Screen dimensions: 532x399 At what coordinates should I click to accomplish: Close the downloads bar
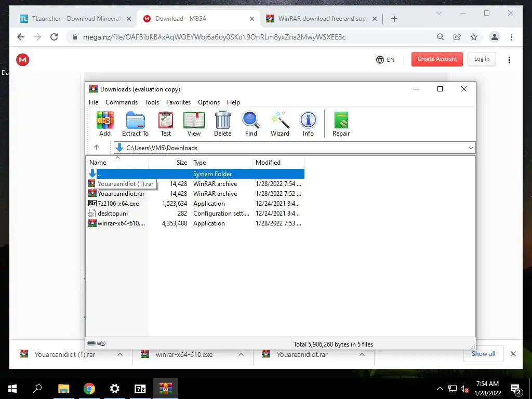pos(513,354)
